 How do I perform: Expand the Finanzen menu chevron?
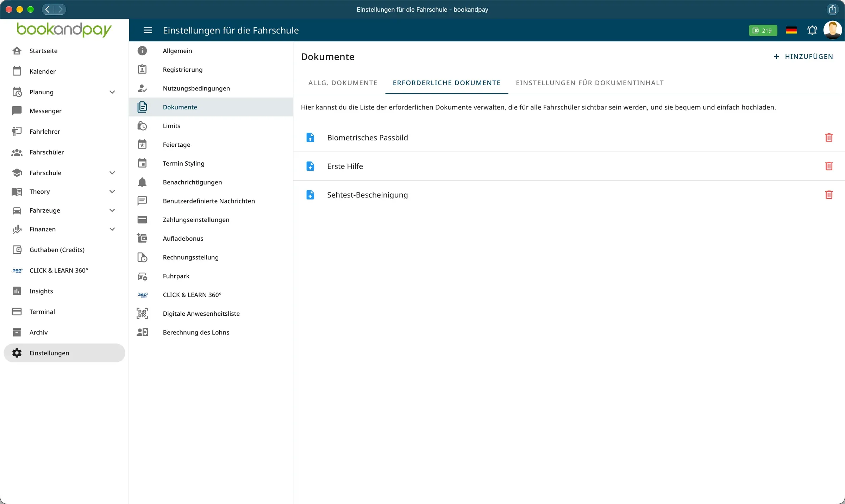click(112, 229)
